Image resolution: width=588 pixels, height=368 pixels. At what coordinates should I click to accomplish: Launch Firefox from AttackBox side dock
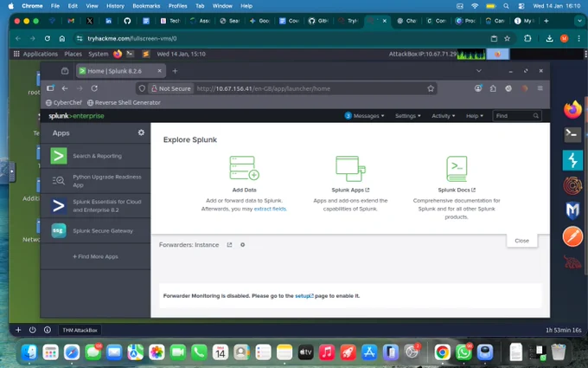click(x=572, y=110)
